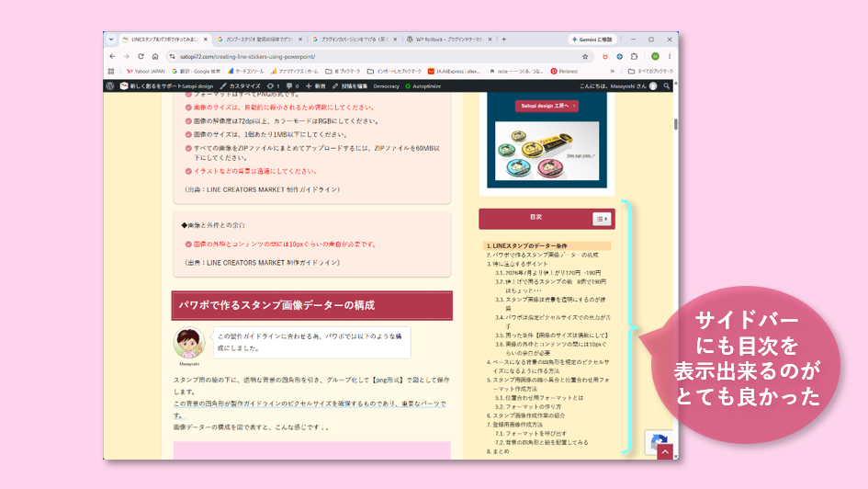
Task: Jump to TOC item 8. まとめ
Action: (x=498, y=451)
